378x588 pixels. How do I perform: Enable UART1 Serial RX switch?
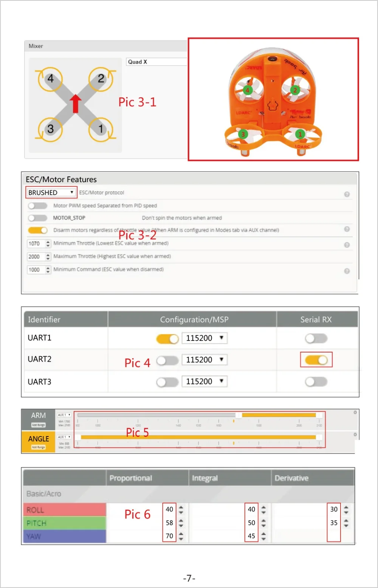[x=316, y=339]
